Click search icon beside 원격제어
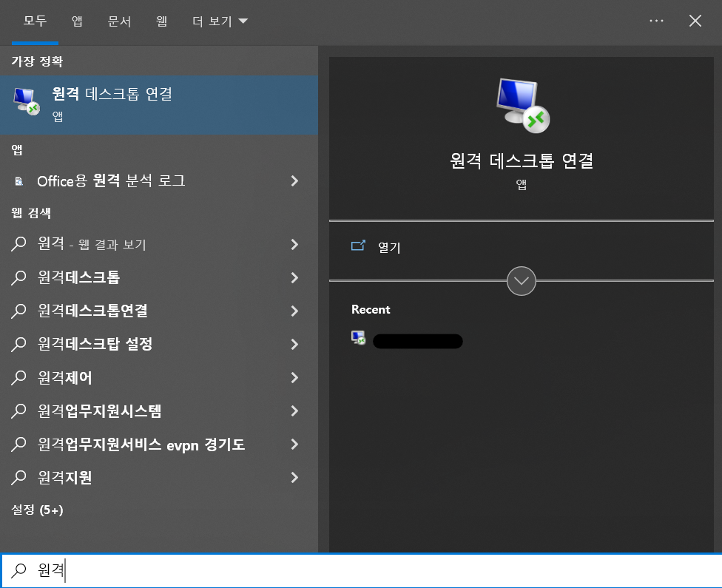The width and height of the screenshot is (722, 588). tap(18, 377)
